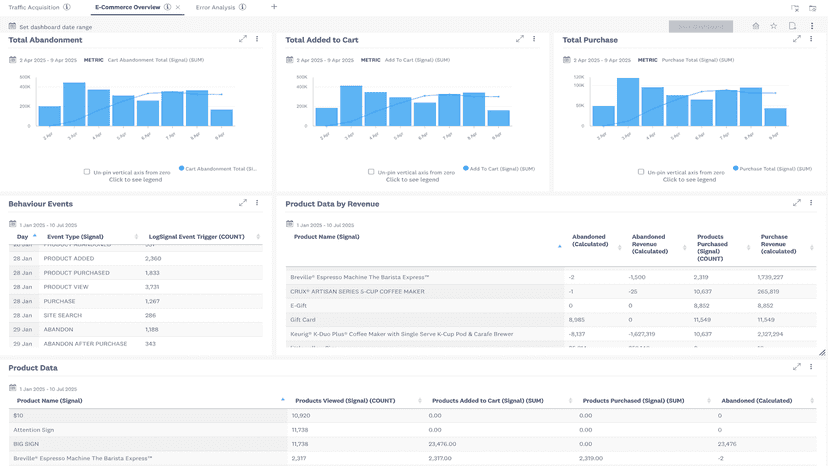The image size is (828, 466).
Task: Open the Error Analysis tab
Action: tap(215, 7)
